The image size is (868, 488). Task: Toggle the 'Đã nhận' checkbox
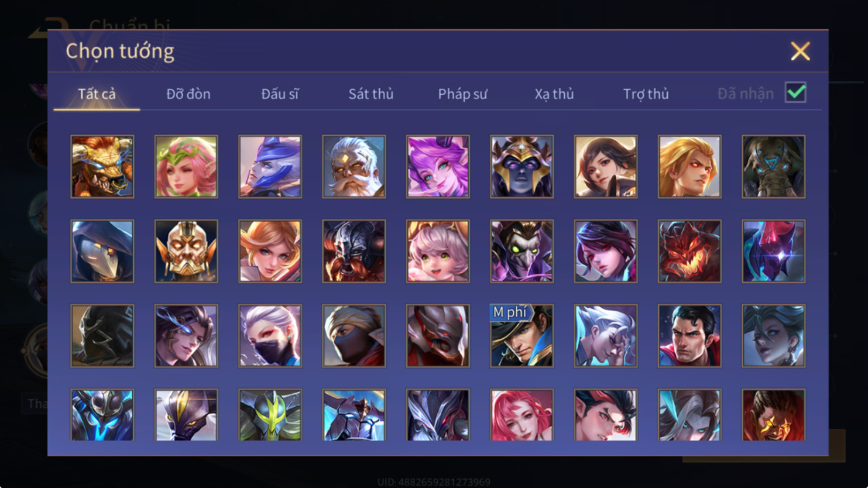coord(795,92)
